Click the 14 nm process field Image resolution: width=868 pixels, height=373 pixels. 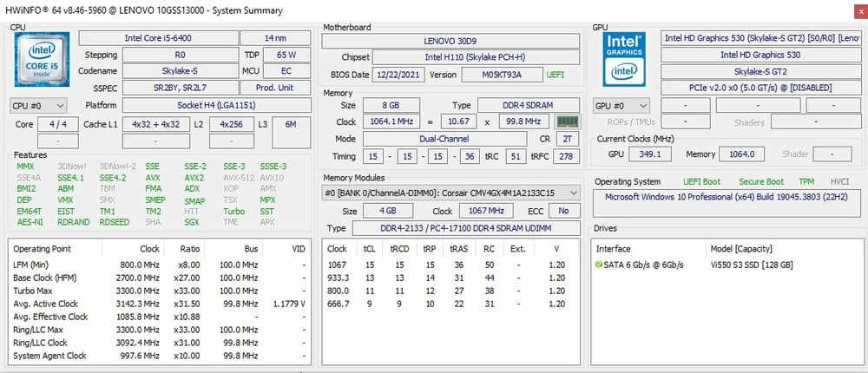pyautogui.click(x=275, y=38)
